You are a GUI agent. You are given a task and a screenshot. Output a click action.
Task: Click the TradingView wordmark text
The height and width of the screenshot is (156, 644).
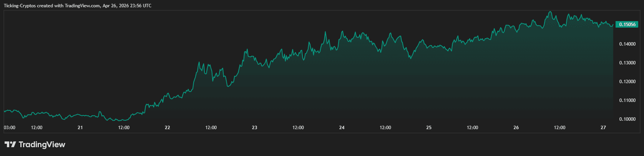coord(42,145)
